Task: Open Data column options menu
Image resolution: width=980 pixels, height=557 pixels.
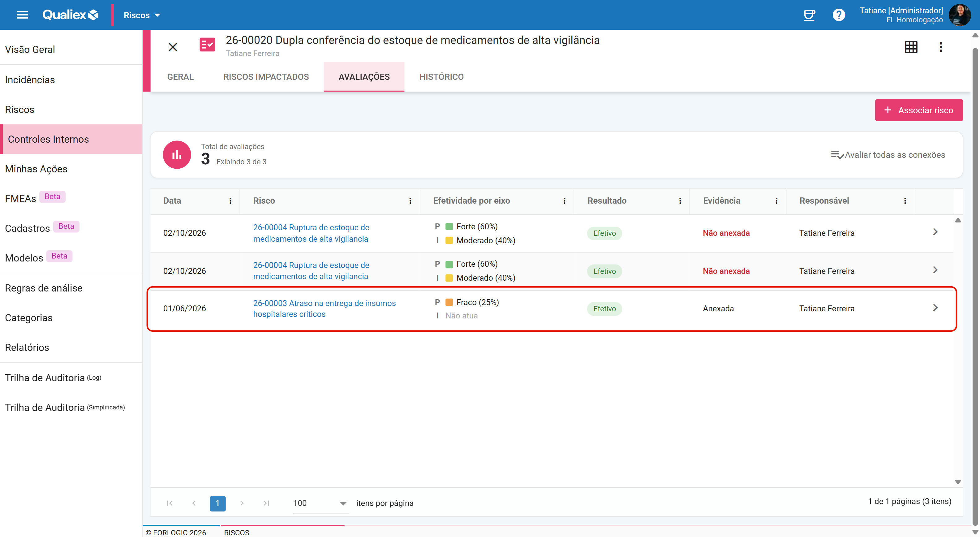Action: tap(230, 201)
